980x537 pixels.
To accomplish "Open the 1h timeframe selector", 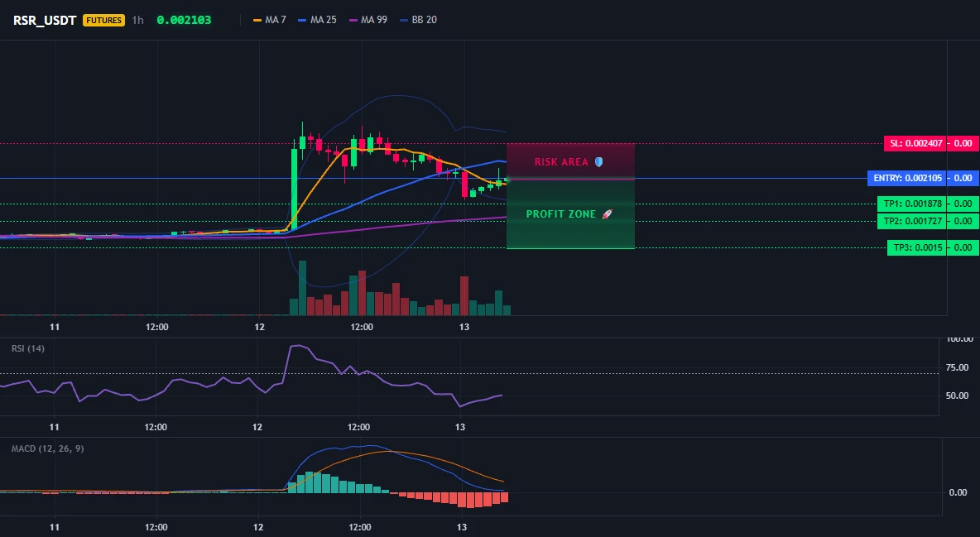I will click(x=137, y=20).
